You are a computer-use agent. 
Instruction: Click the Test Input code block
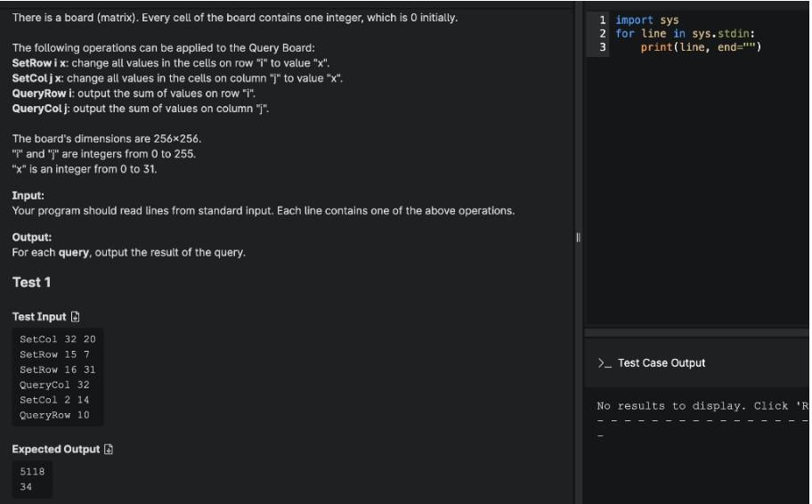point(58,377)
